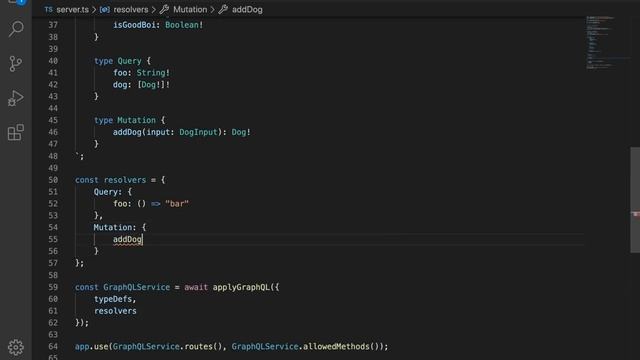Expand breadcrumb chevron after Mutation
Image resolution: width=640 pixels, height=360 pixels.
click(212, 9)
